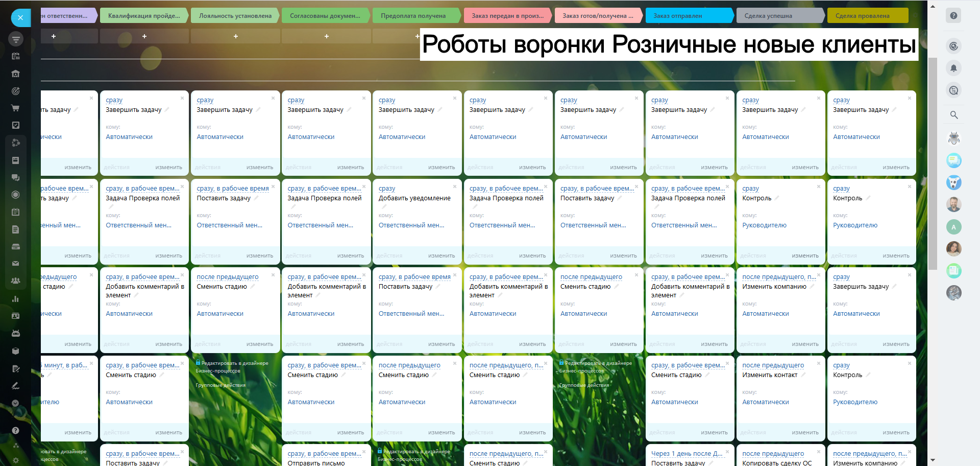The image size is (980, 466).
Task: Edit title pencil on Изменить контакт card
Action: pos(803,375)
